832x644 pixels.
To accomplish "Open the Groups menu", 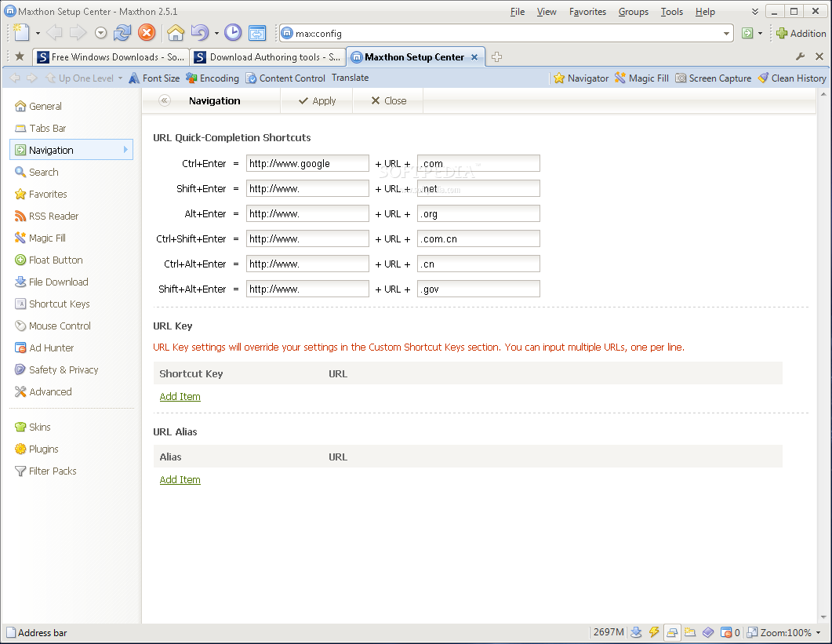I will [x=634, y=11].
